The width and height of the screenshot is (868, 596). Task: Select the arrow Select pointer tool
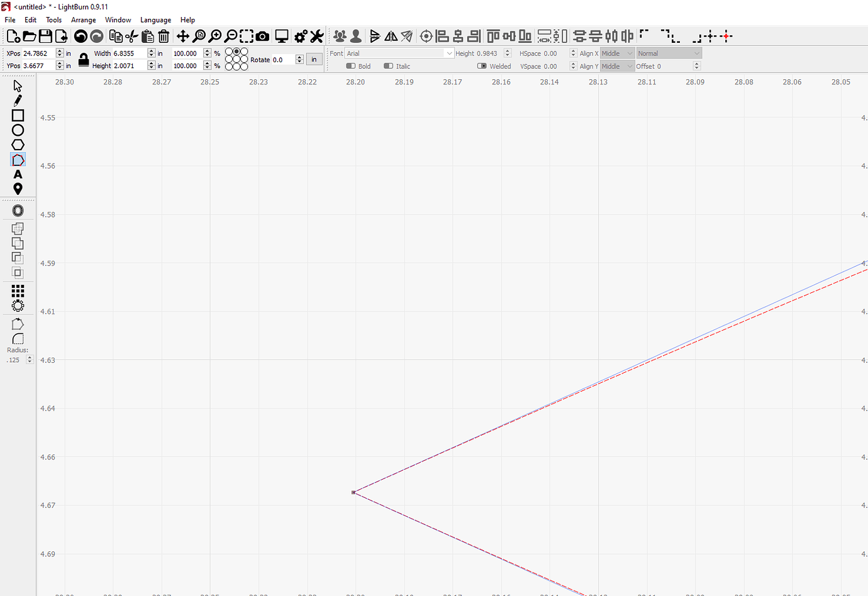tap(18, 86)
